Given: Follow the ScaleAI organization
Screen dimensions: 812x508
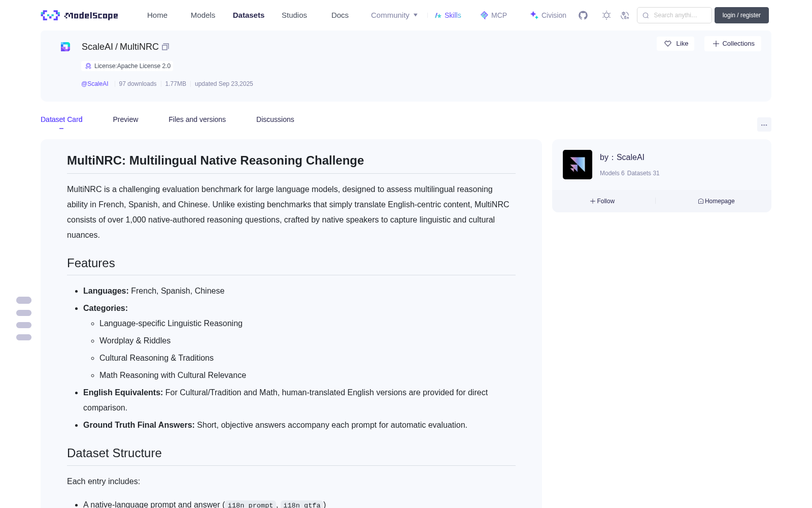Looking at the screenshot, I should tap(602, 201).
